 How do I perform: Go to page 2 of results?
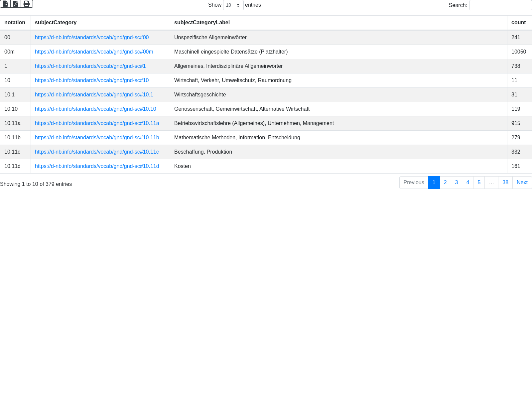tap(445, 183)
